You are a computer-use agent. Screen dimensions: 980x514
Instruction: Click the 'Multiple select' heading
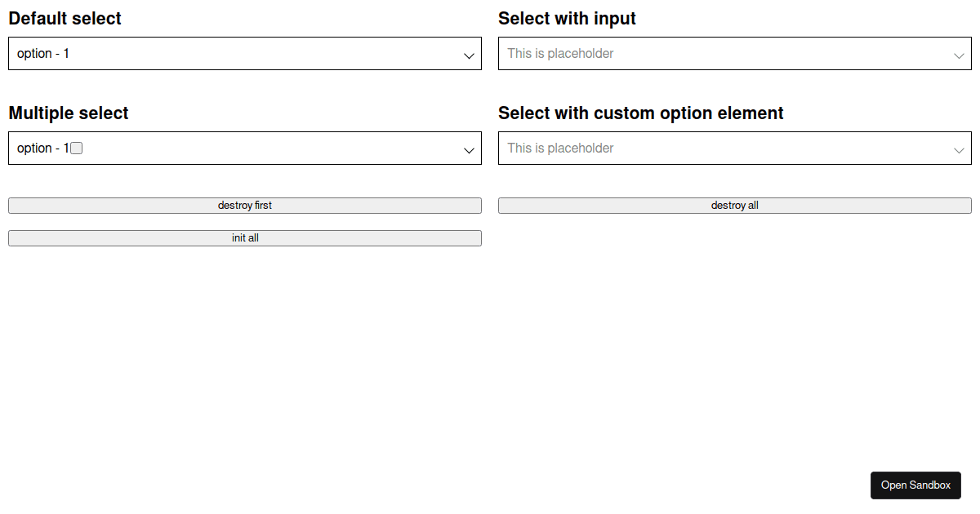(x=69, y=113)
